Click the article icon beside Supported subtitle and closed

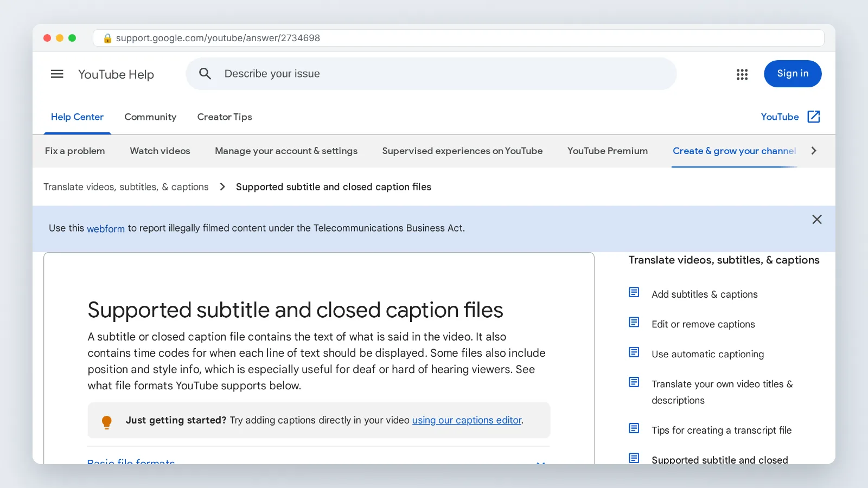[634, 458]
